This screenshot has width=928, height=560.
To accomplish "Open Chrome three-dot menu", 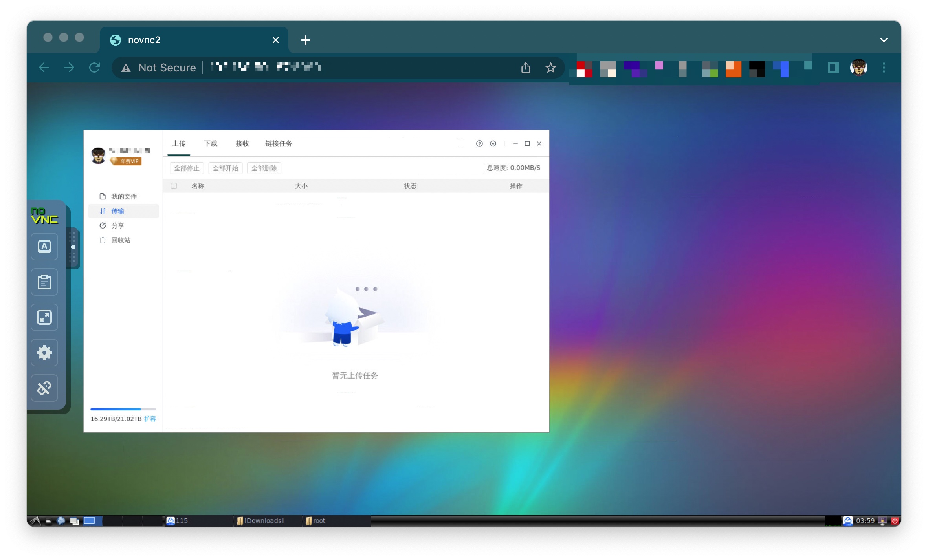I will pos(884,68).
